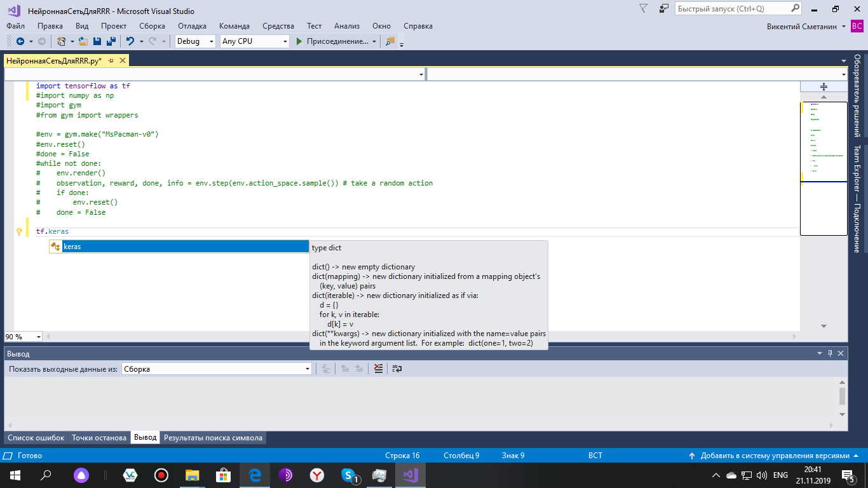
Task: Switch to Результаты поиска символа tab
Action: (213, 438)
